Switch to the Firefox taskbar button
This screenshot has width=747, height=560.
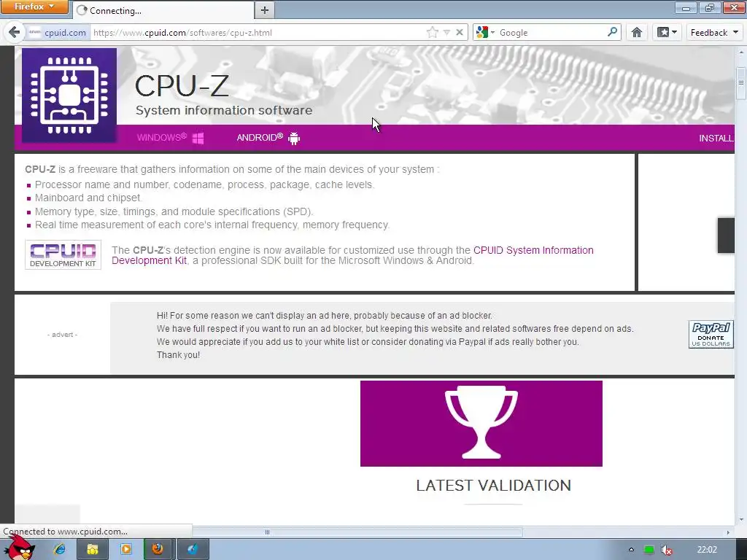[x=158, y=550]
